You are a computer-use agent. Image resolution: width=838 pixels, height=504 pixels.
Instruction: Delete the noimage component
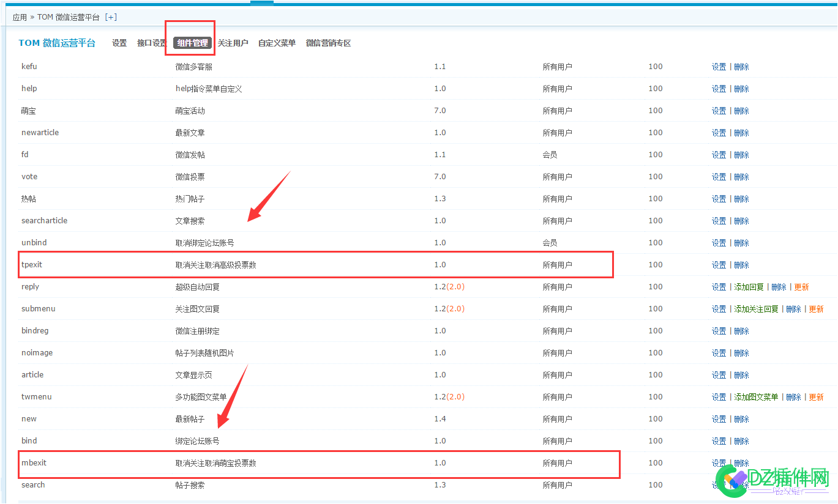[x=741, y=353]
